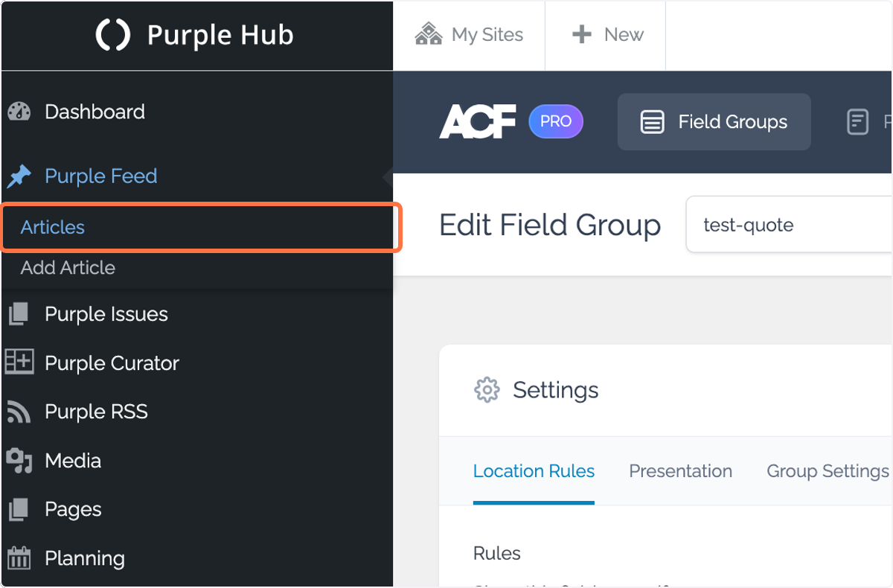Click the PRO badge
Viewport: 893px width, 588px height.
coord(556,121)
